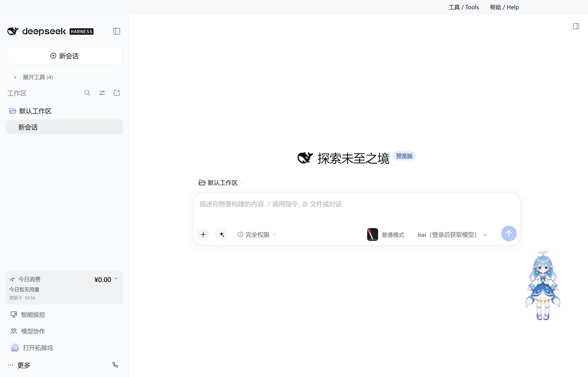Collapse the left sidebar panel icon

pos(117,31)
